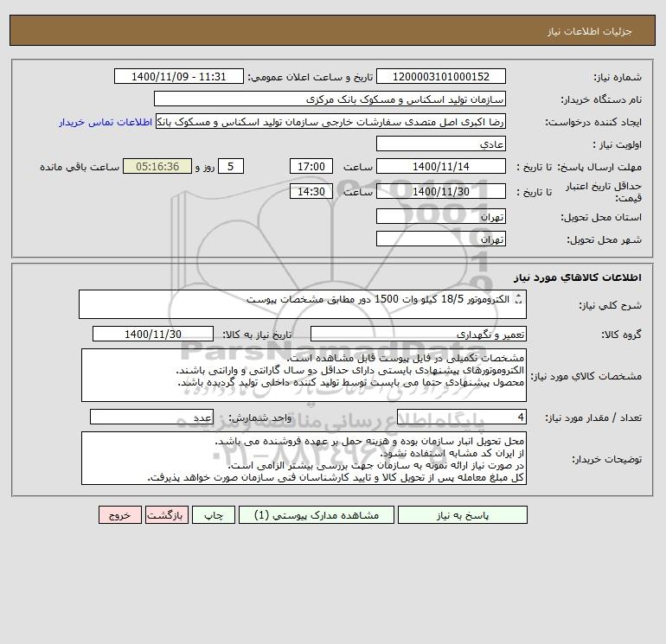Click the 'بازگشت' back button
666x644 pixels.
[x=166, y=515]
